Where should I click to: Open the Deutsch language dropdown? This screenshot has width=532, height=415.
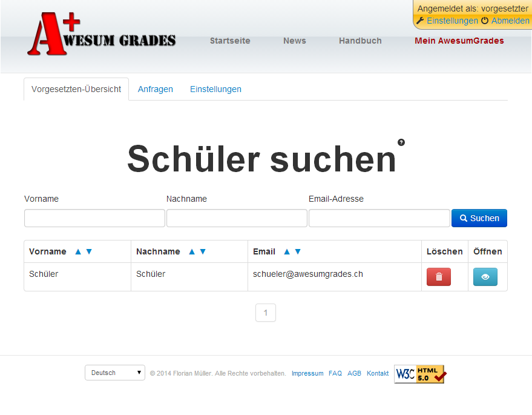[115, 373]
